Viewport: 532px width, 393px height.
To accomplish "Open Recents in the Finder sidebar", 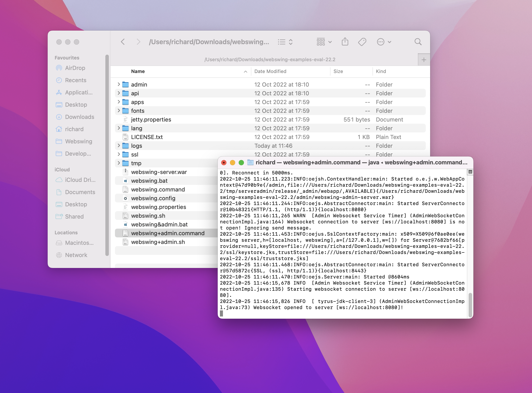I will click(x=76, y=80).
